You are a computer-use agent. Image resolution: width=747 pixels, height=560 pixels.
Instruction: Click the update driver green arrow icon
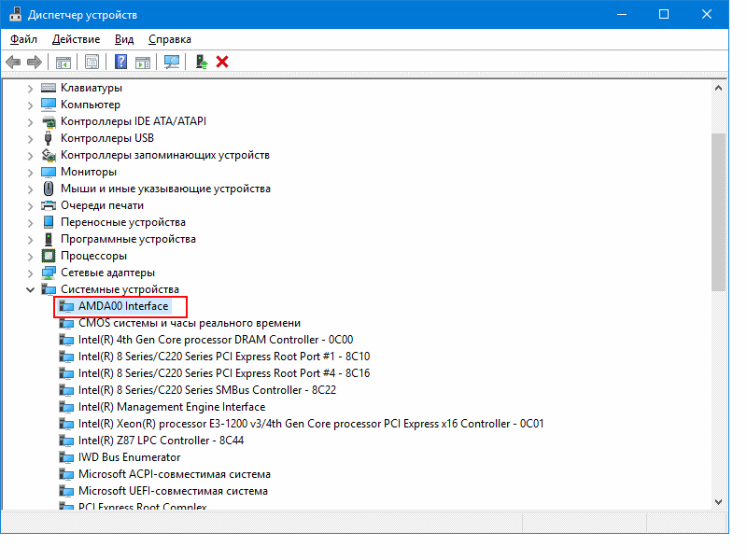tap(202, 62)
